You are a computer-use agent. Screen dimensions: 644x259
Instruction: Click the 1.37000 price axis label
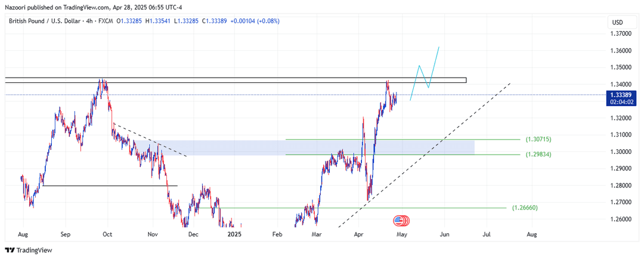pyautogui.click(x=620, y=33)
